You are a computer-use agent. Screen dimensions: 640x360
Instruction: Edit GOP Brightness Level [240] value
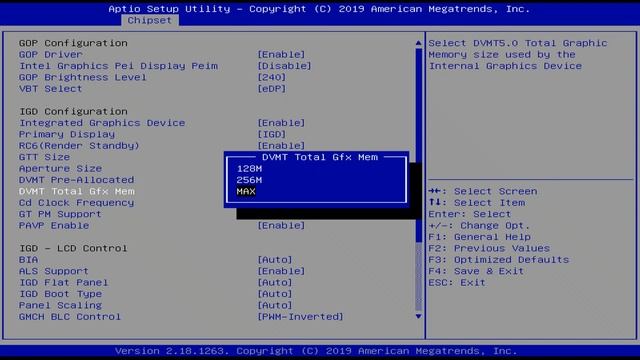click(x=272, y=77)
